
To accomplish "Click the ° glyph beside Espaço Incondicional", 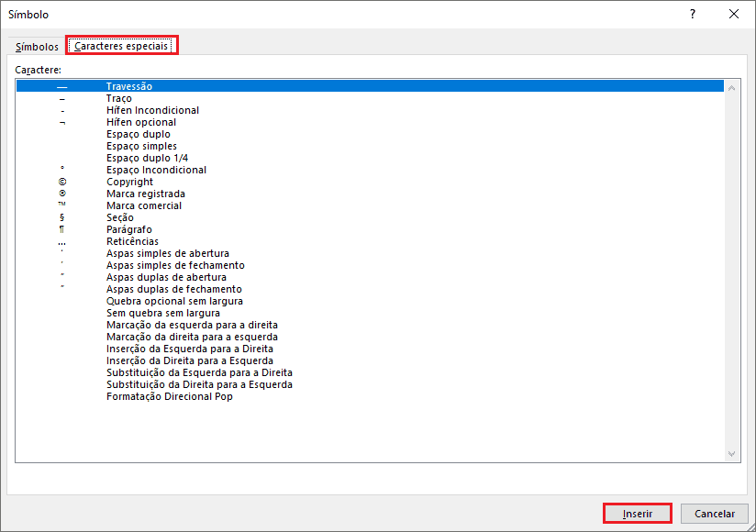I will pyautogui.click(x=62, y=168).
